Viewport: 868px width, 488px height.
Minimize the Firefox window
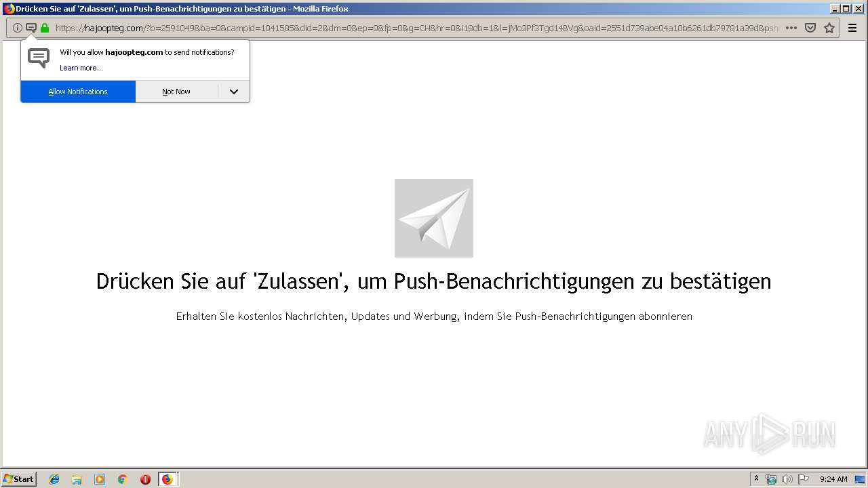coord(835,9)
